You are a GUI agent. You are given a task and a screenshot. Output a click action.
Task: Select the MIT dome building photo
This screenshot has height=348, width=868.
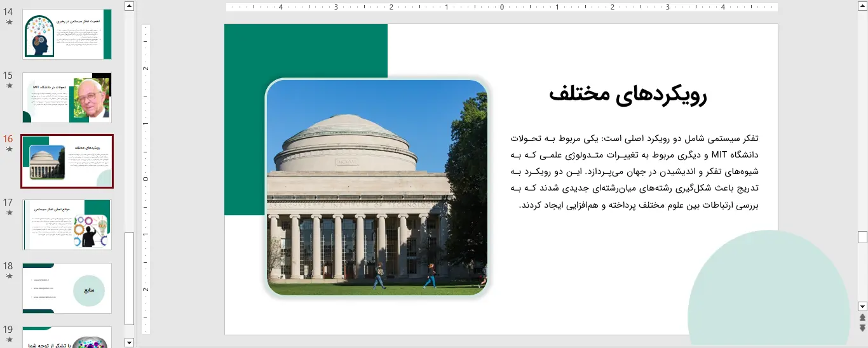pyautogui.click(x=376, y=187)
